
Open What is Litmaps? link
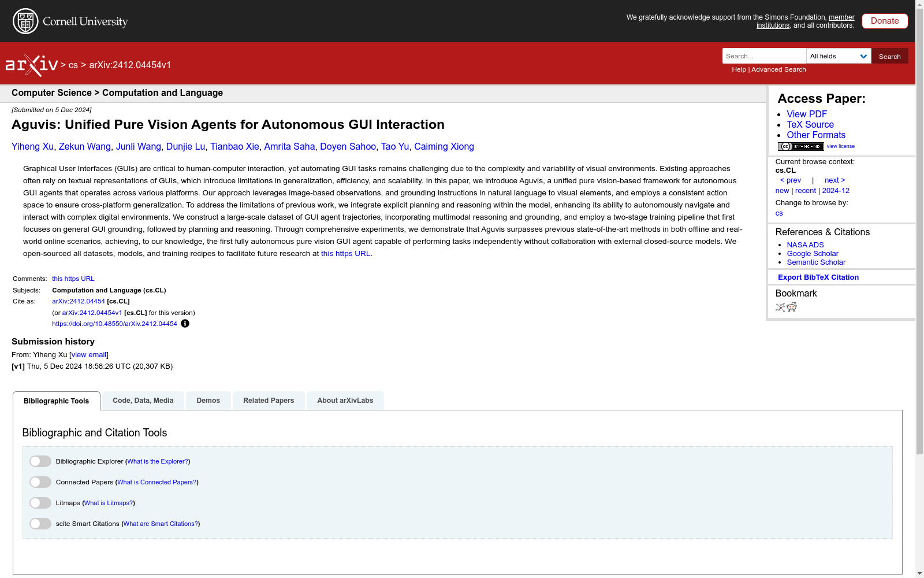[x=109, y=503]
